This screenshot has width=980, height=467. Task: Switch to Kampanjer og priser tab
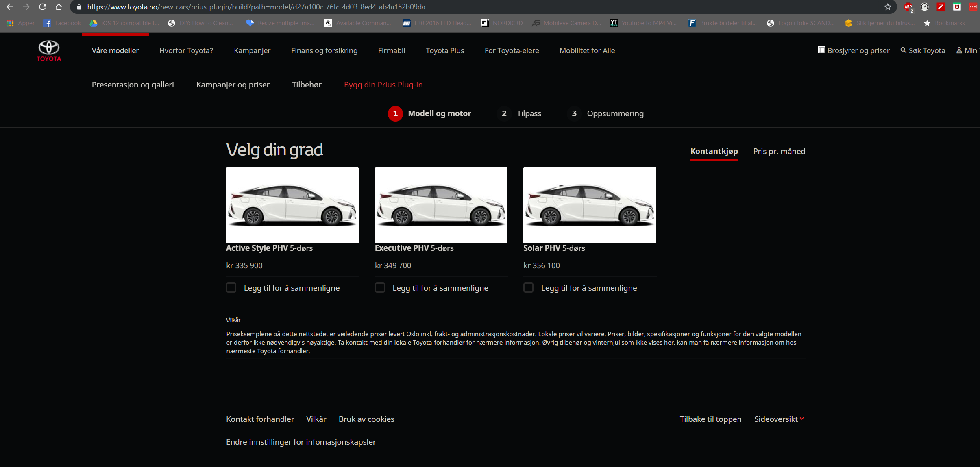coord(233,85)
